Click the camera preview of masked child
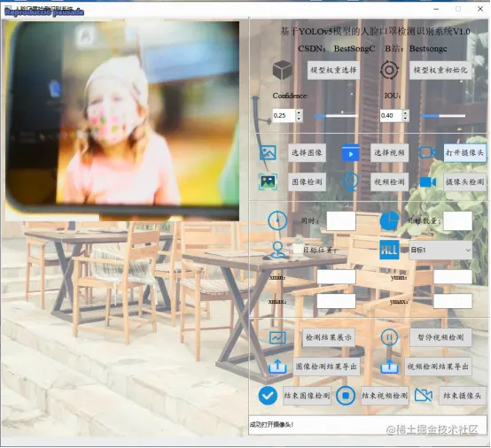Image resolution: width=491 pixels, height=448 pixels. [122, 121]
